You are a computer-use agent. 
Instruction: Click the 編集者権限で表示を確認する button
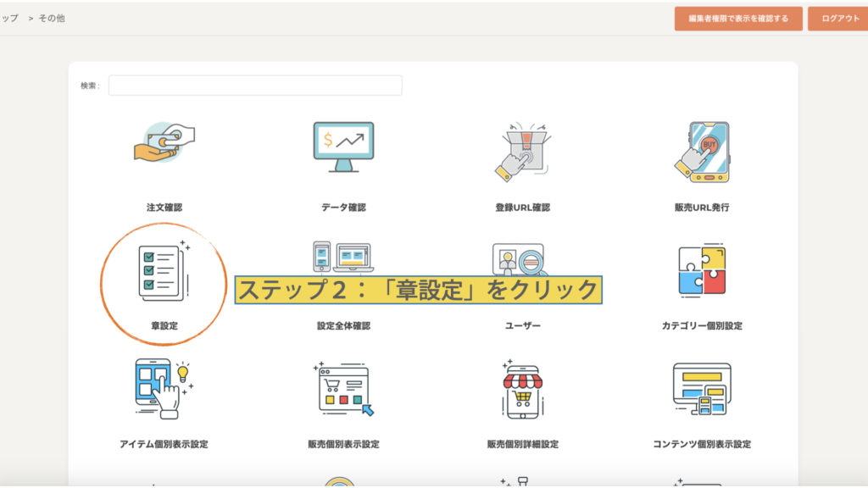tap(737, 19)
